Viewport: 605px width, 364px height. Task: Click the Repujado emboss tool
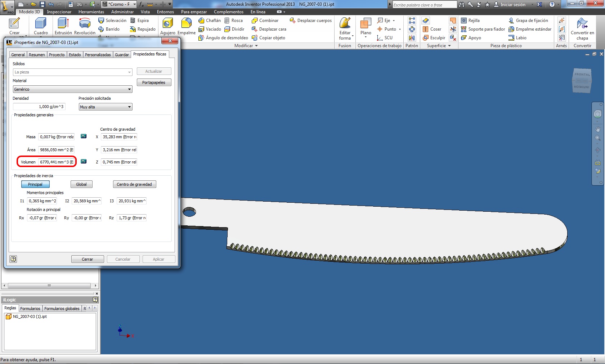click(143, 29)
